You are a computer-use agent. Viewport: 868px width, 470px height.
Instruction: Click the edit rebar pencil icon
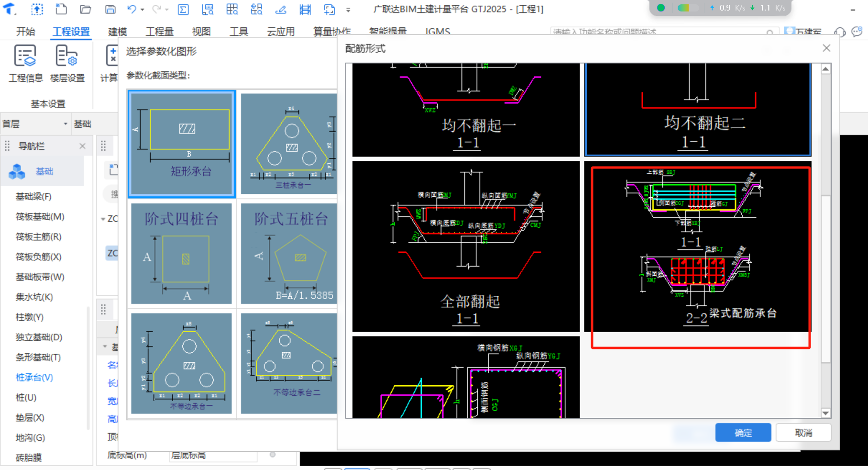pos(281,9)
